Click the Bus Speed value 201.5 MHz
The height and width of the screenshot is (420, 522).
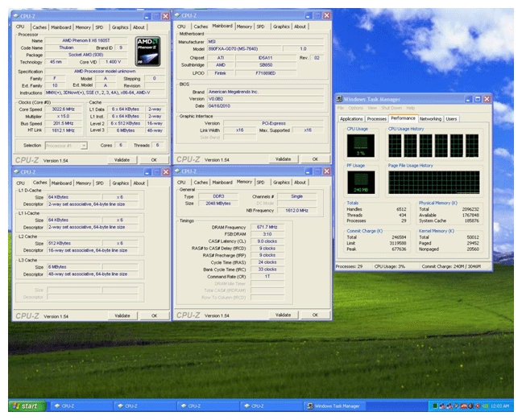click(x=64, y=123)
